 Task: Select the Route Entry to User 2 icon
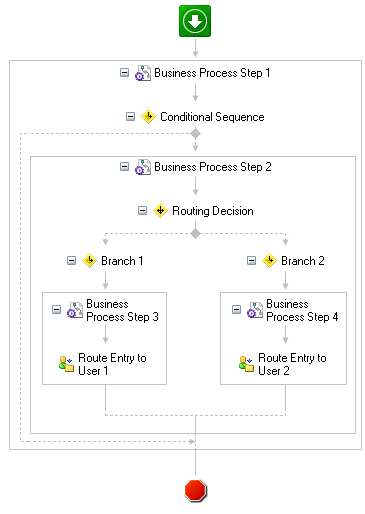tap(246, 364)
